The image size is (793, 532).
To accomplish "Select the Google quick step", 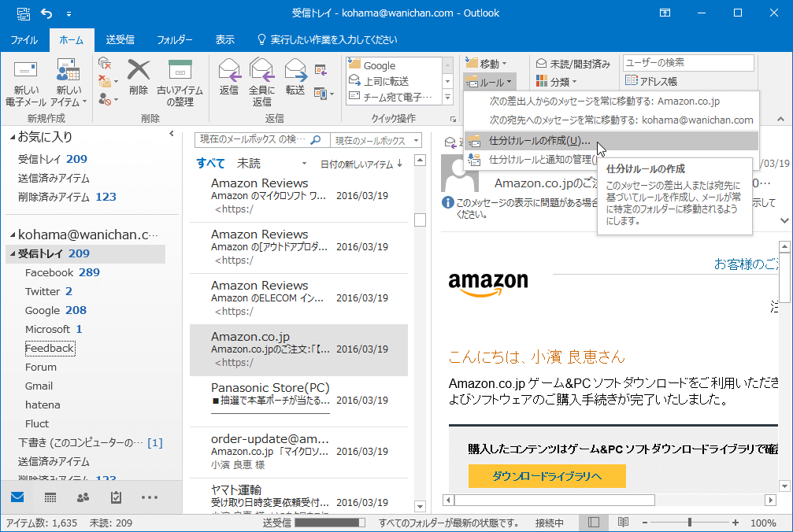I will 394,65.
